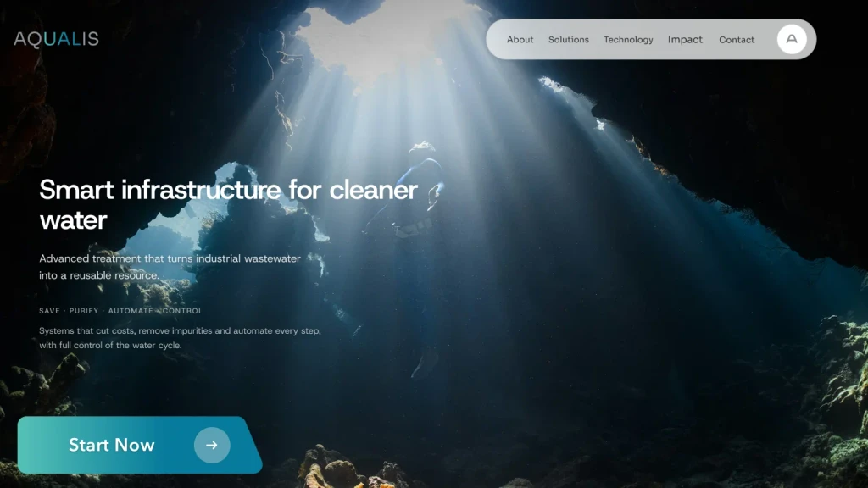The height and width of the screenshot is (488, 868).
Task: Open the Contact page
Action: point(737,40)
